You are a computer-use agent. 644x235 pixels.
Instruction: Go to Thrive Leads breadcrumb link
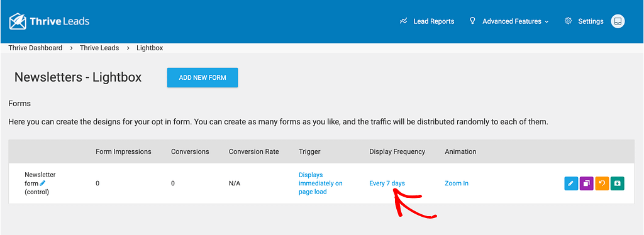99,48
